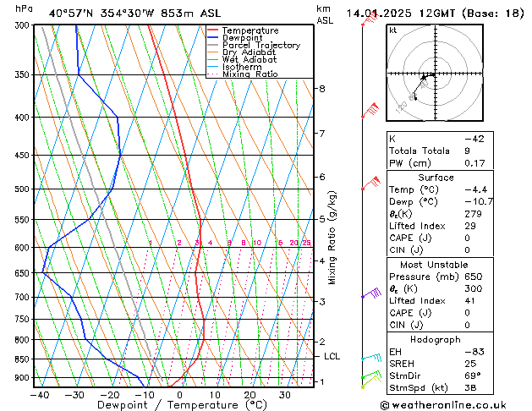Click the station coordinates '40°57'N 354°30'W 853m ASL'
This screenshot has height=411, width=532.
click(134, 14)
